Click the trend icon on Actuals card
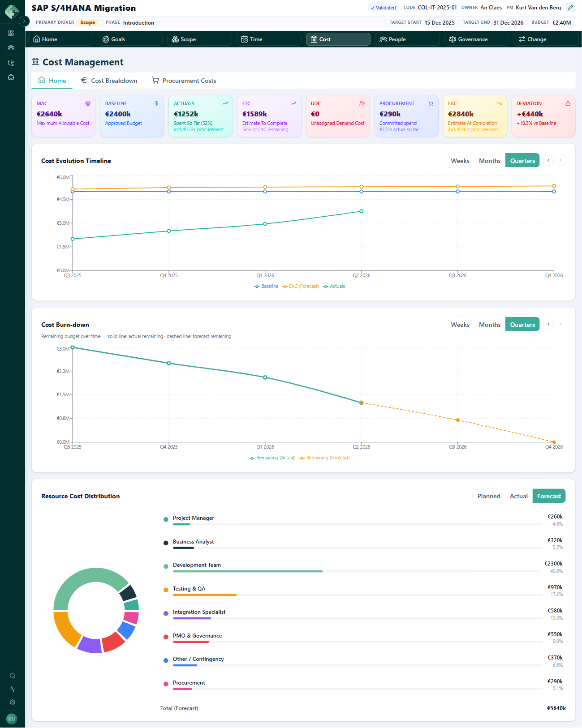Screen dimensions: 582x728 click(x=225, y=103)
